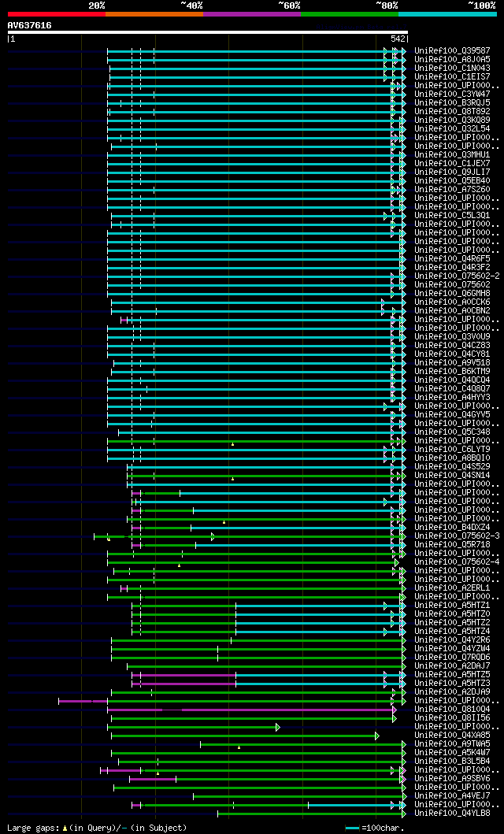Click the white query sequence bar
This screenshot has height=834, width=504.
coord(207,32)
